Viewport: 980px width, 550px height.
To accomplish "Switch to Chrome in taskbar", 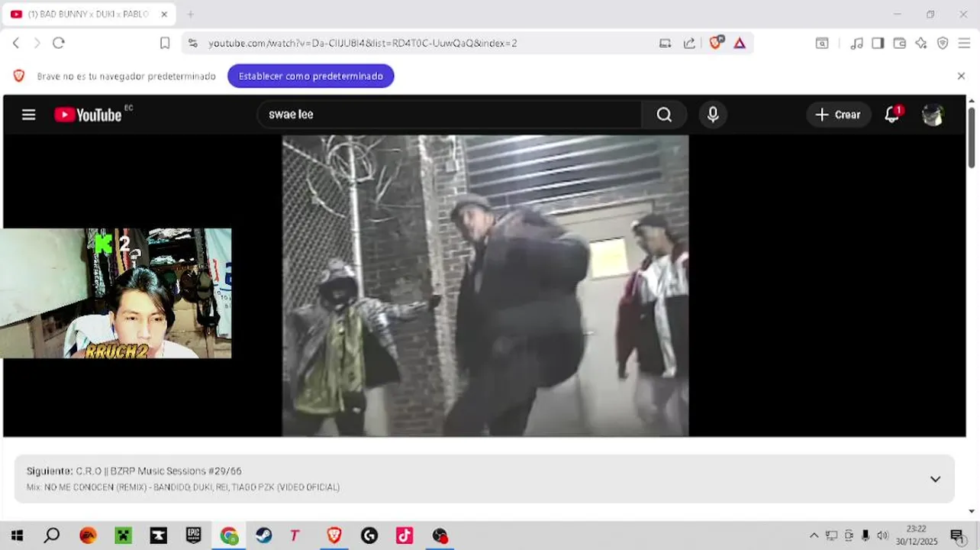I will tap(229, 535).
